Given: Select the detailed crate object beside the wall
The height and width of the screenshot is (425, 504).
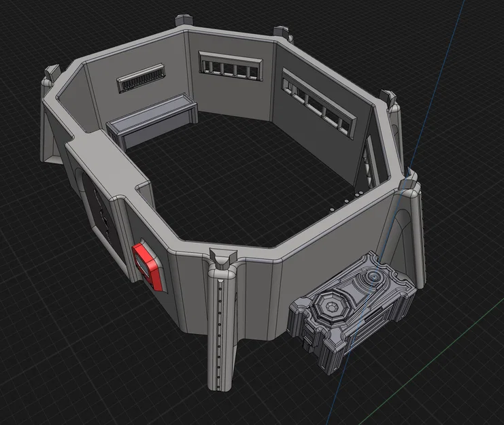Looking at the screenshot, I should [x=352, y=312].
